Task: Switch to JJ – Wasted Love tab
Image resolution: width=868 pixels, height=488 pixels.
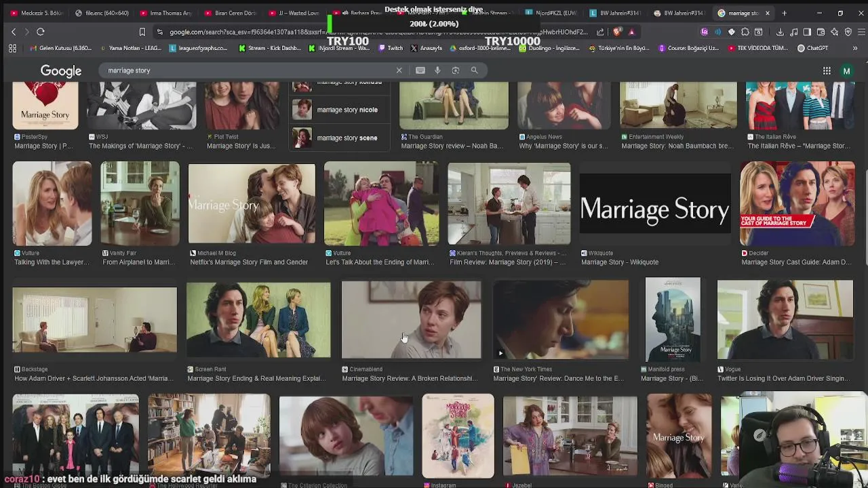Action: (x=294, y=13)
